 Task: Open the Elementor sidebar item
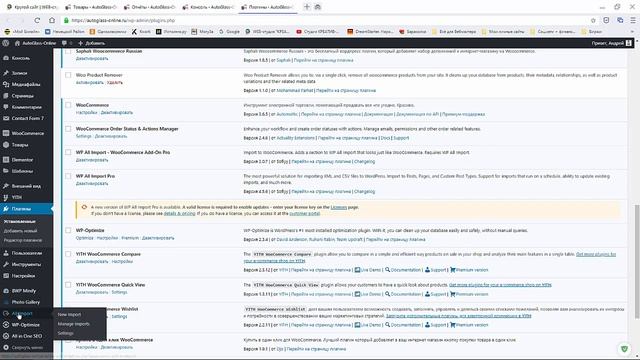click(x=22, y=160)
